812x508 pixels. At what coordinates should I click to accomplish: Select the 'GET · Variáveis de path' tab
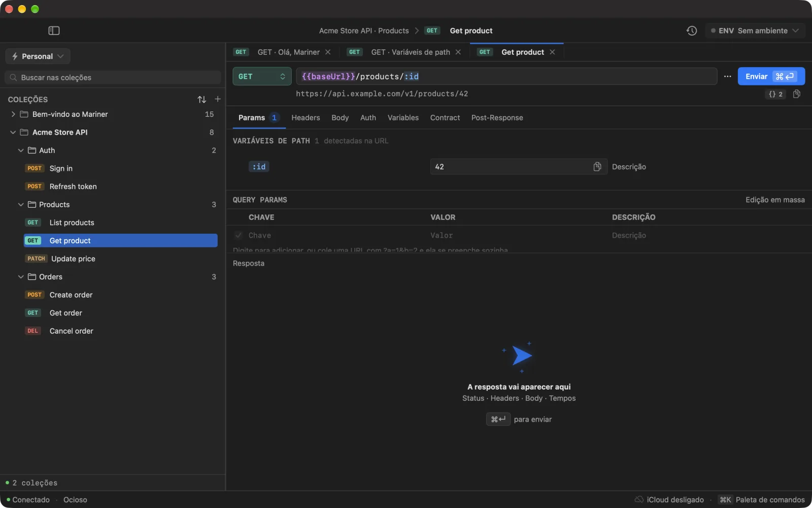coord(404,52)
